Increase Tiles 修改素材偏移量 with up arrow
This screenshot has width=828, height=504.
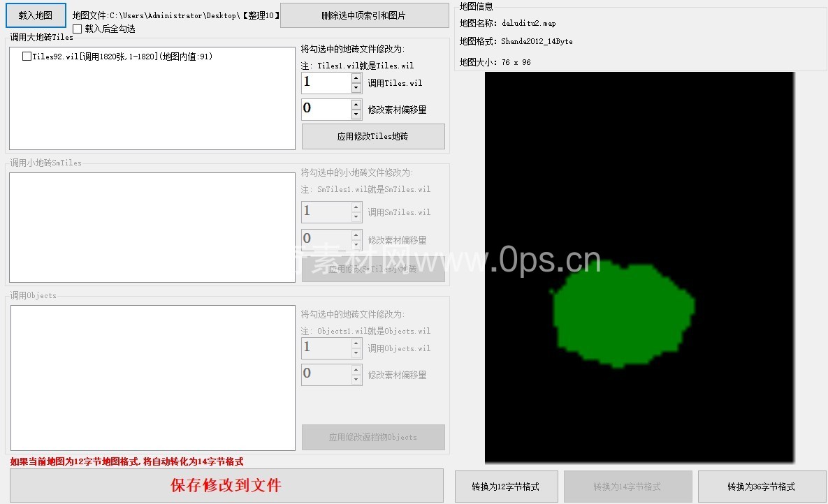point(356,104)
